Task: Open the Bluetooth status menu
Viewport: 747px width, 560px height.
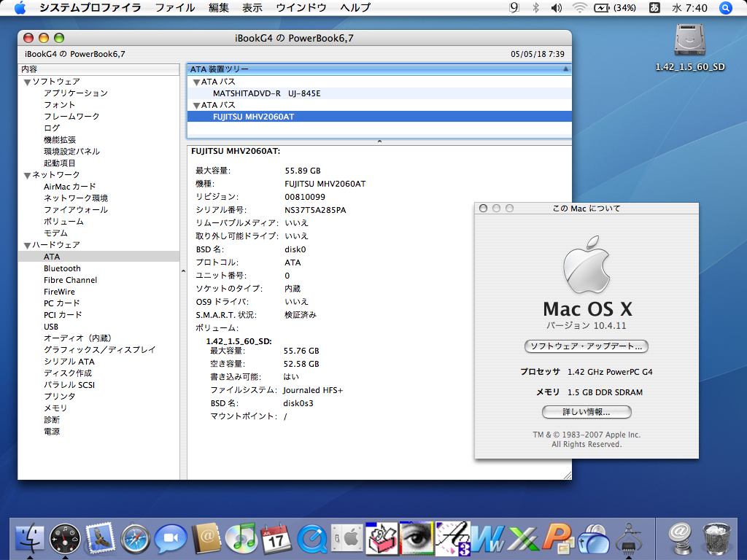Action: click(535, 7)
